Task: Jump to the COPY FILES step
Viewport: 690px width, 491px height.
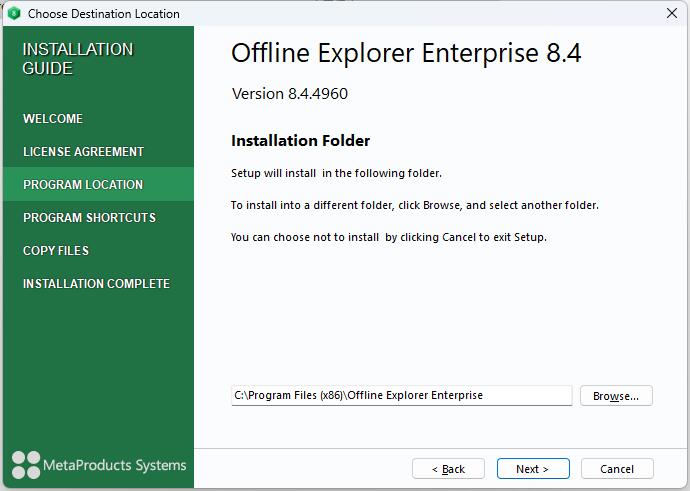Action: (x=56, y=251)
